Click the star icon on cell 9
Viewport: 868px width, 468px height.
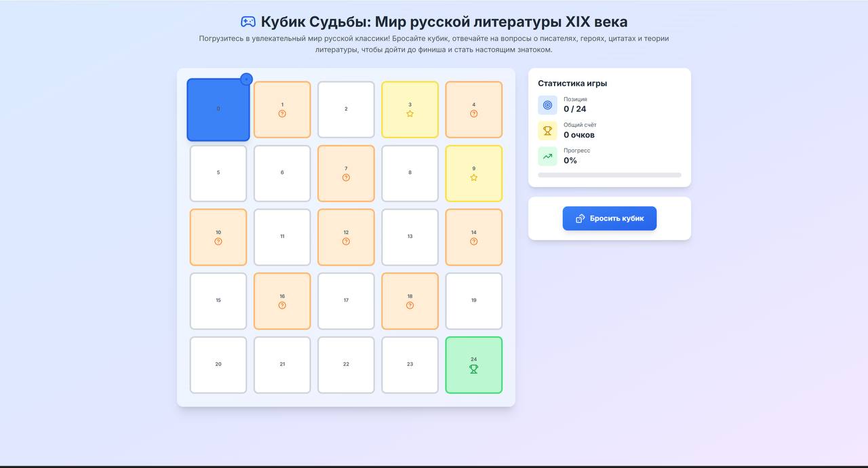(x=473, y=178)
